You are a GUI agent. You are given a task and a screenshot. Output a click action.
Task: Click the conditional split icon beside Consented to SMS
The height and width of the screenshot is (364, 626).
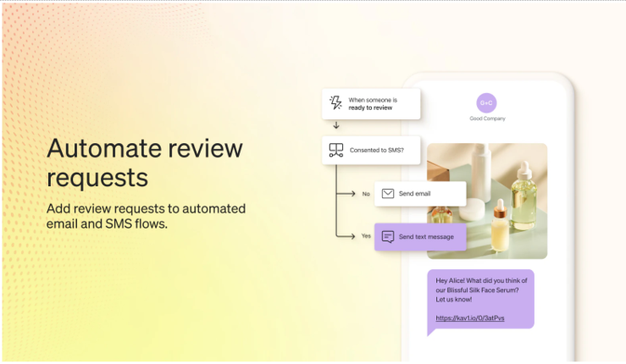click(x=335, y=151)
